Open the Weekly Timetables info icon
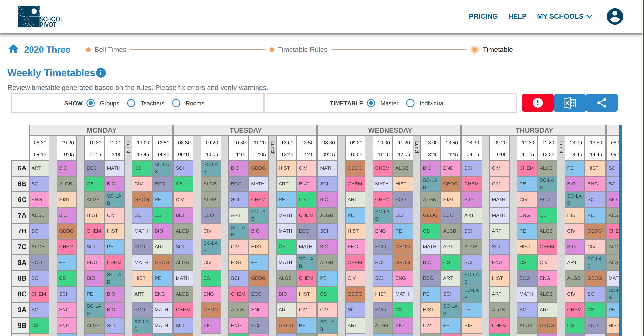 click(x=101, y=73)
